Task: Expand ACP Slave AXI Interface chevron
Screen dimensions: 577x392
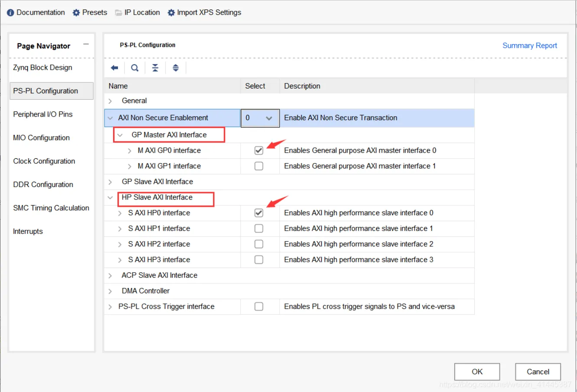Action: (110, 276)
